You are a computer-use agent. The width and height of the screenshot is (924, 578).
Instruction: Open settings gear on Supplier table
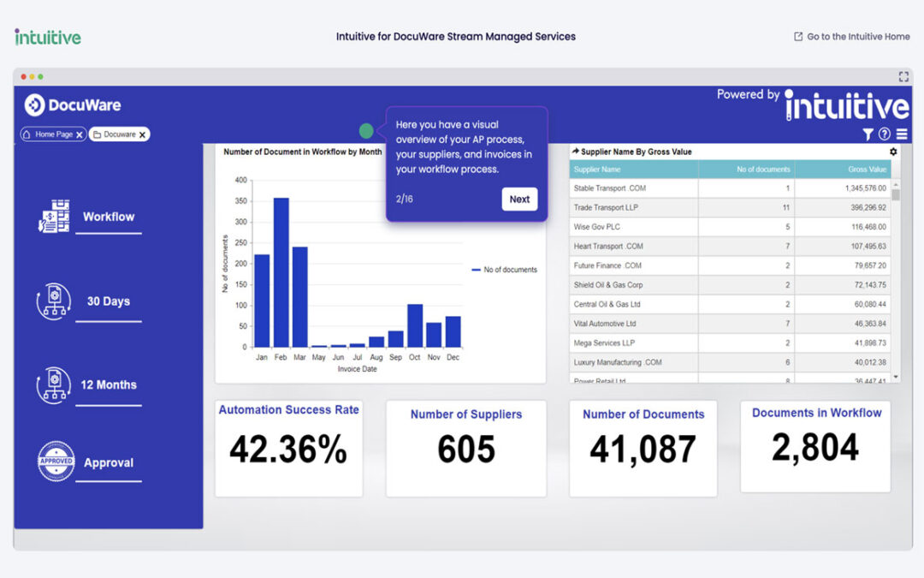893,152
